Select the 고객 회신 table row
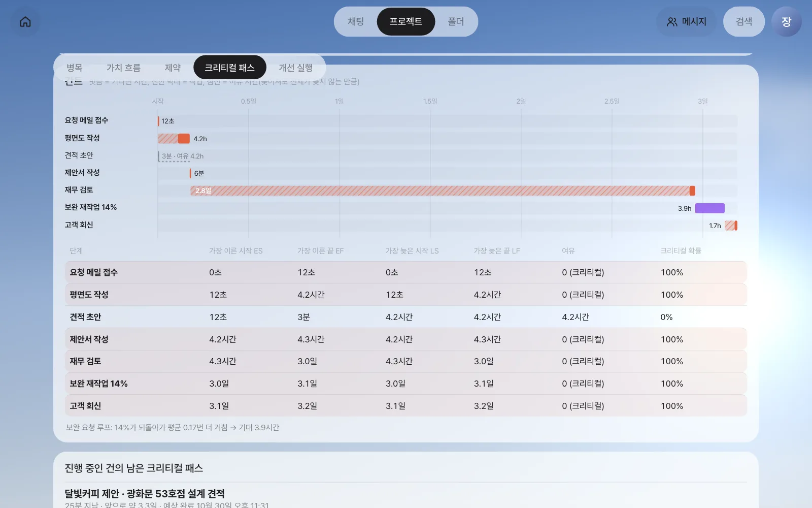812x508 pixels. (x=405, y=406)
